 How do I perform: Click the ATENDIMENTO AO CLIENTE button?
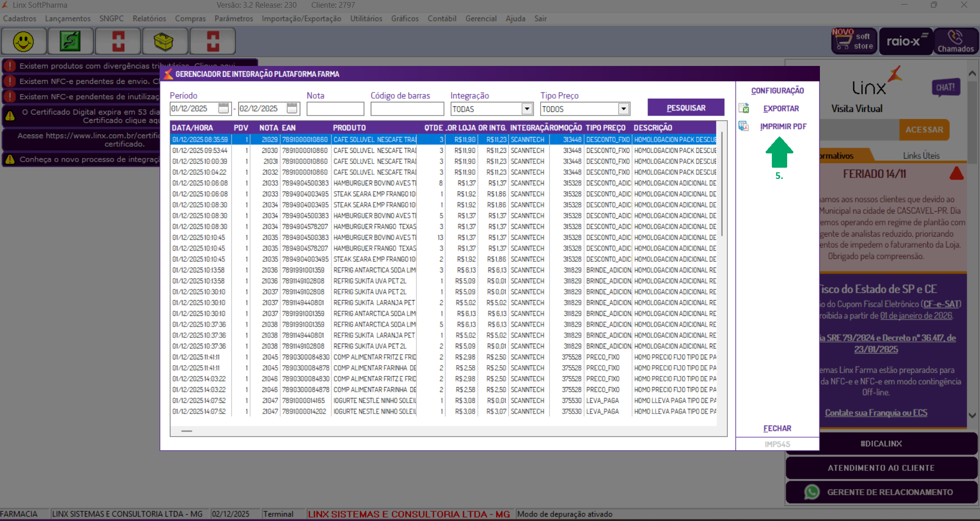(881, 468)
